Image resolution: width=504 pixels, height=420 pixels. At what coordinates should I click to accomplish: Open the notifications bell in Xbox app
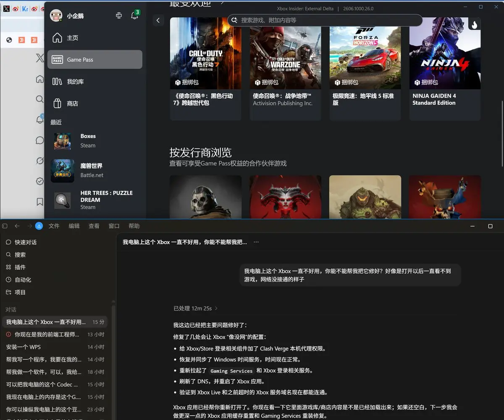(134, 16)
